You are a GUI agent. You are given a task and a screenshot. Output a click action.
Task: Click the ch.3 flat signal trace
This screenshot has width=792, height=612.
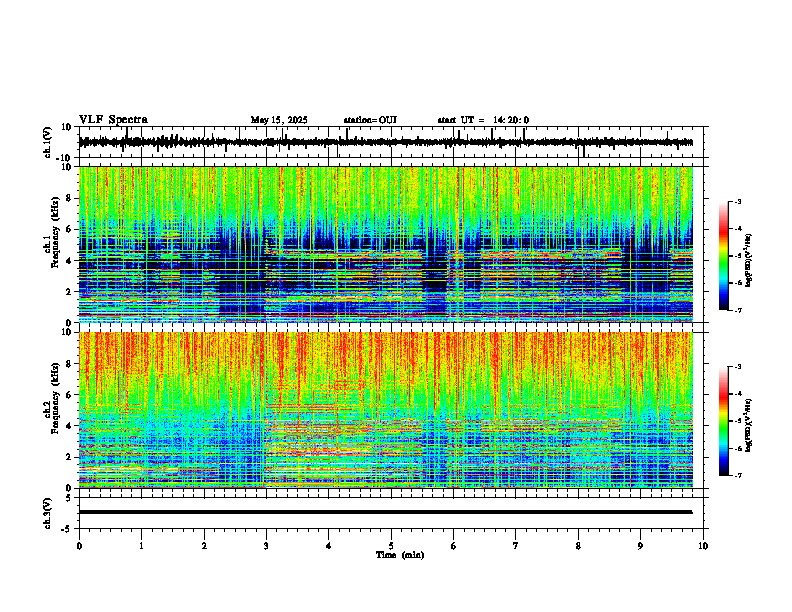pos(386,512)
